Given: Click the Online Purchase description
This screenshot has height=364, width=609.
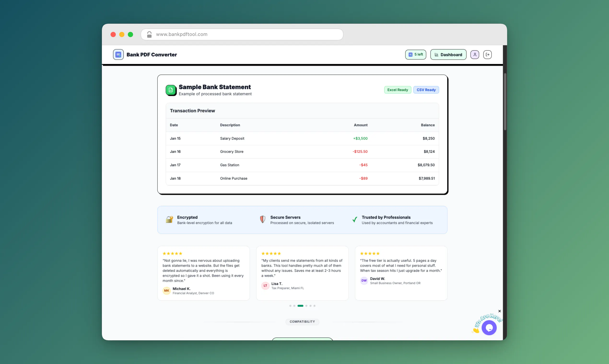Looking at the screenshot, I should click(234, 178).
